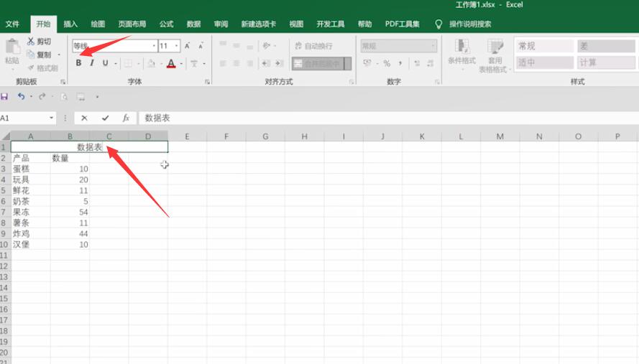639x364 pixels.
Task: Apply the 差 (Bad) cell style
Action: click(x=606, y=46)
